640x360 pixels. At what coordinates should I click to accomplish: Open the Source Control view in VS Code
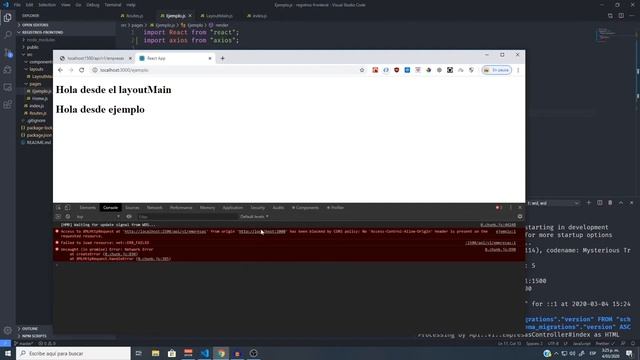click(x=7, y=53)
